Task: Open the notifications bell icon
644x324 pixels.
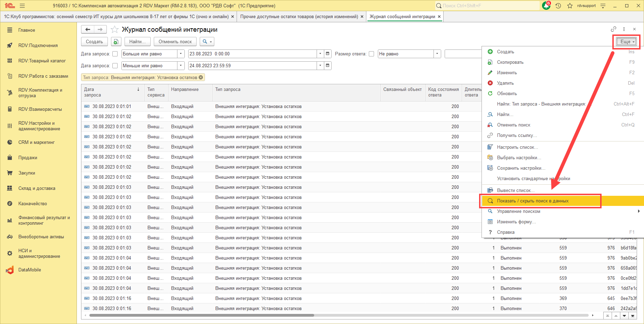Action: pos(546,6)
